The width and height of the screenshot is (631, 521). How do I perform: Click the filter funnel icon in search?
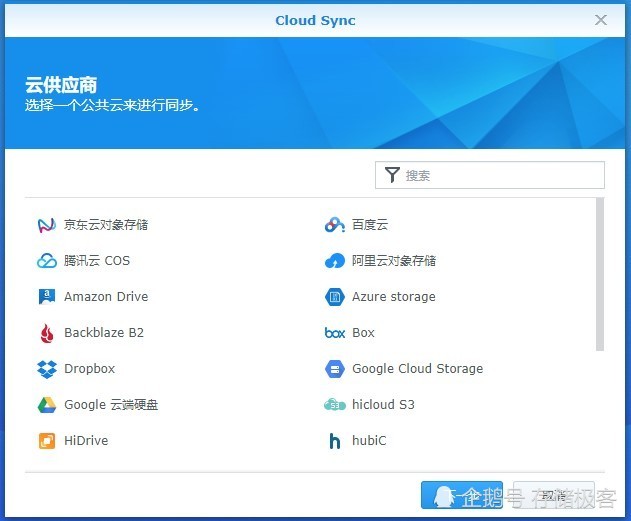point(392,175)
